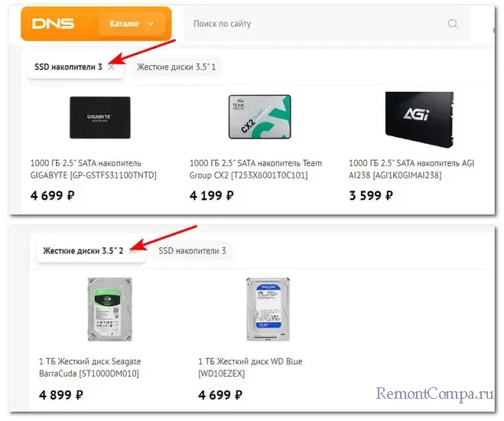Open the Каталог dropdown menu

tap(132, 24)
